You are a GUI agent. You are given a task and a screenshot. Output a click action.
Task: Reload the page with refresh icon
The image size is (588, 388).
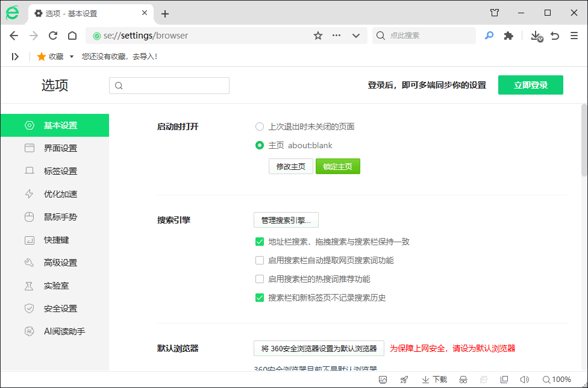tap(53, 36)
